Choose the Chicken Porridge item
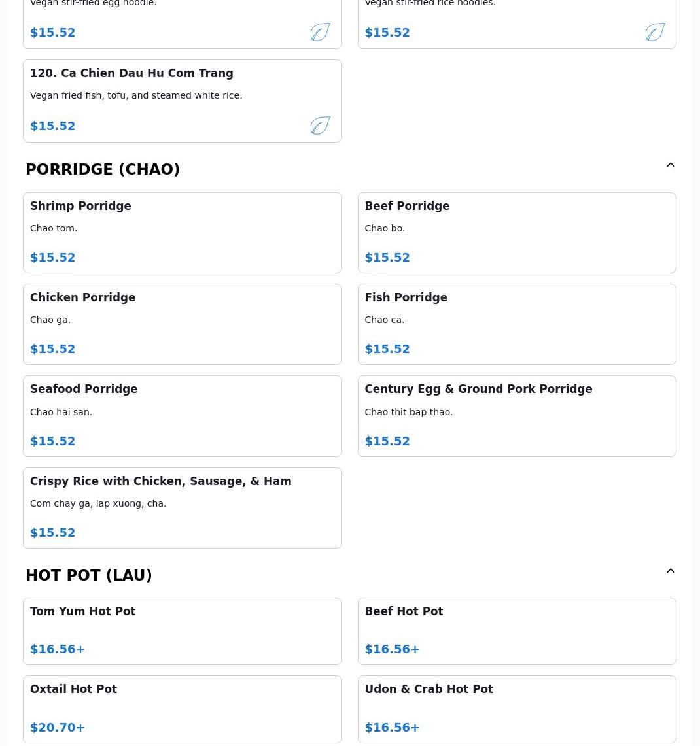 click(x=182, y=324)
